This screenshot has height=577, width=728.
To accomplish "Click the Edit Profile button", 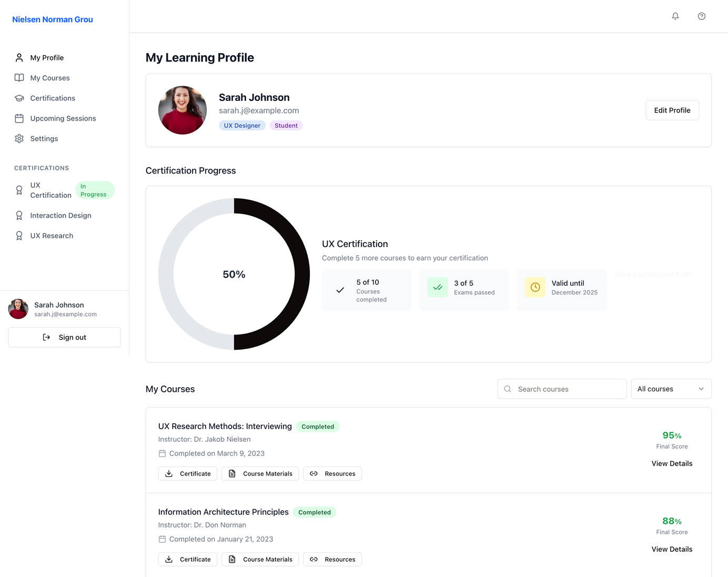I will (x=672, y=110).
